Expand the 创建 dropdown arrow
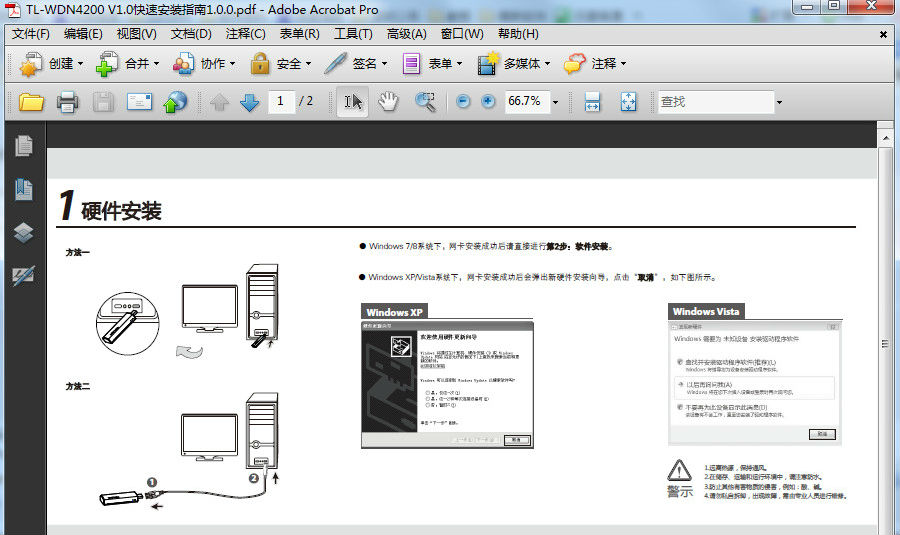 80,64
